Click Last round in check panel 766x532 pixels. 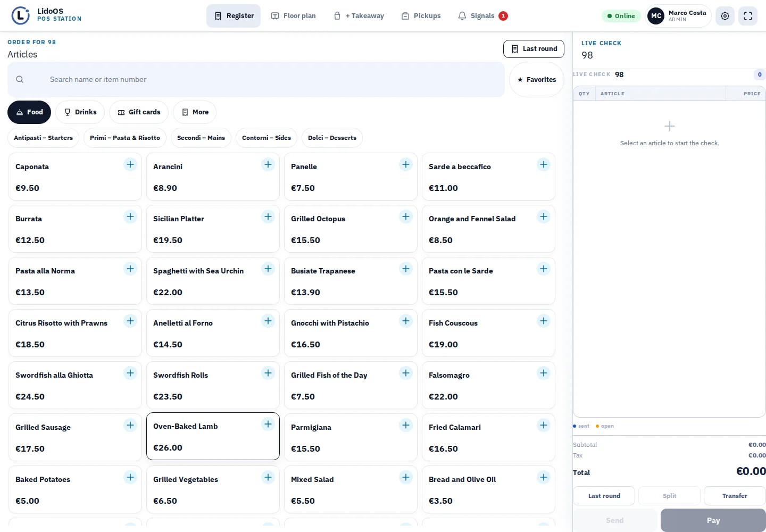604,496
